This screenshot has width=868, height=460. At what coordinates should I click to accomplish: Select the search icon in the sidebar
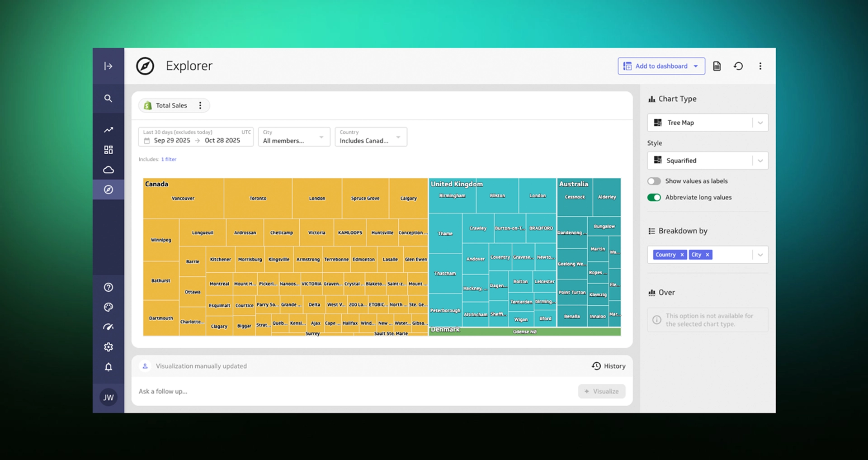(108, 98)
